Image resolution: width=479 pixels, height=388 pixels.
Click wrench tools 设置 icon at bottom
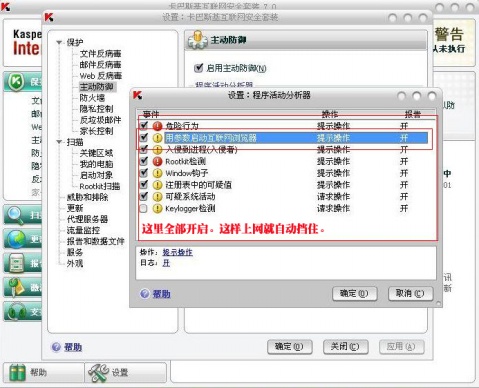click(98, 372)
